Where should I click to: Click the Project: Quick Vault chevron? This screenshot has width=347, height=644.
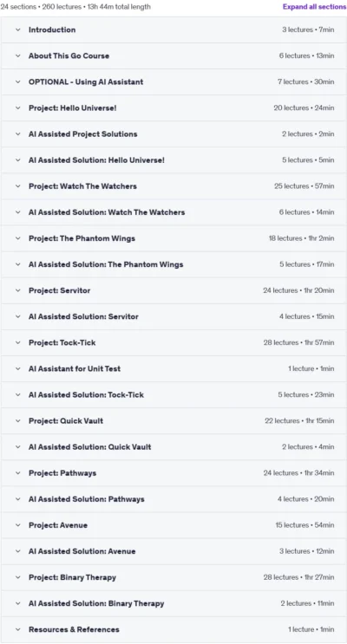[17, 421]
